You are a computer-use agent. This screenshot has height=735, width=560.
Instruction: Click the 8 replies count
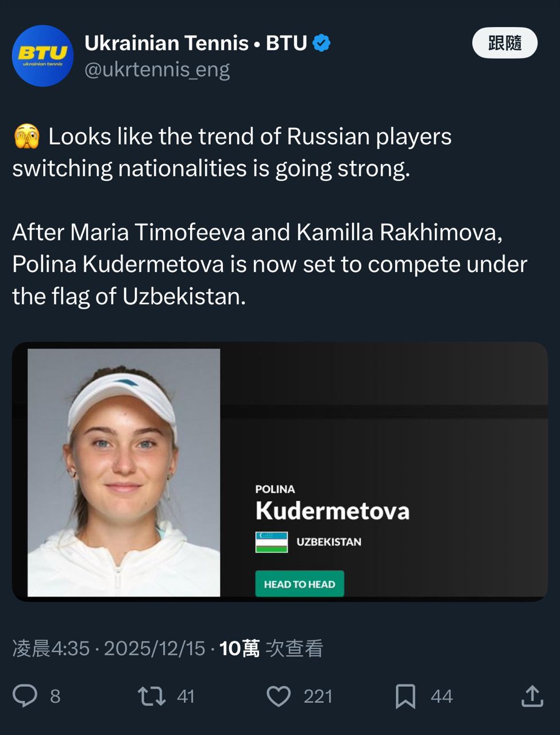point(55,697)
